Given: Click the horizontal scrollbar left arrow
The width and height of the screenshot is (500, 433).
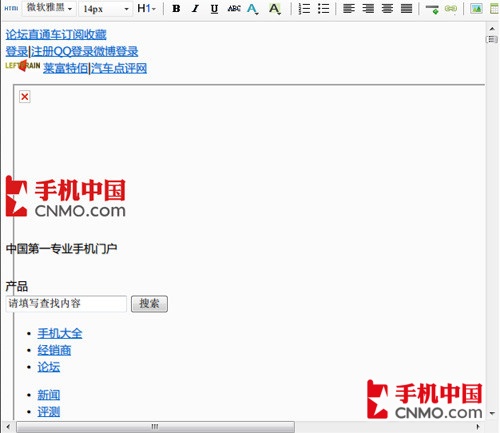Looking at the screenshot, I should coord(8,426).
